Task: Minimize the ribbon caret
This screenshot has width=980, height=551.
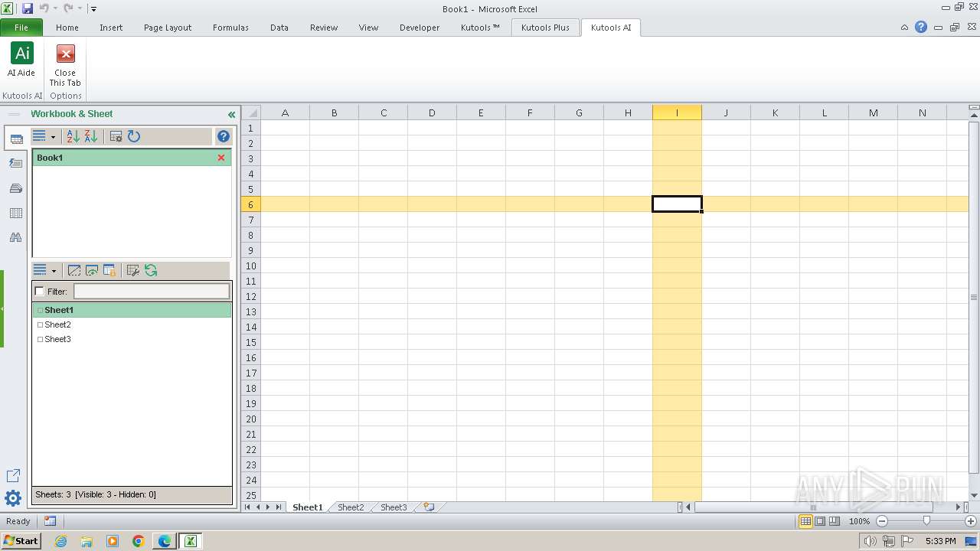Action: tap(905, 27)
